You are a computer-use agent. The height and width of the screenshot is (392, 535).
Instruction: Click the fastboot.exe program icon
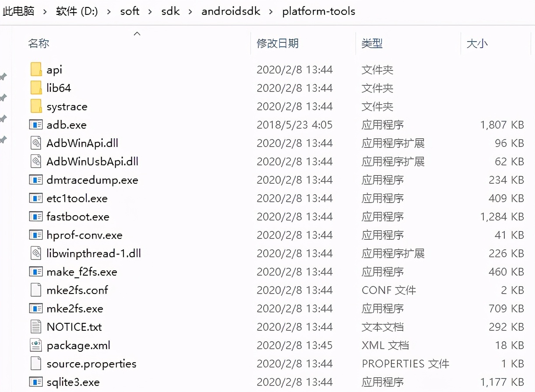pos(36,217)
